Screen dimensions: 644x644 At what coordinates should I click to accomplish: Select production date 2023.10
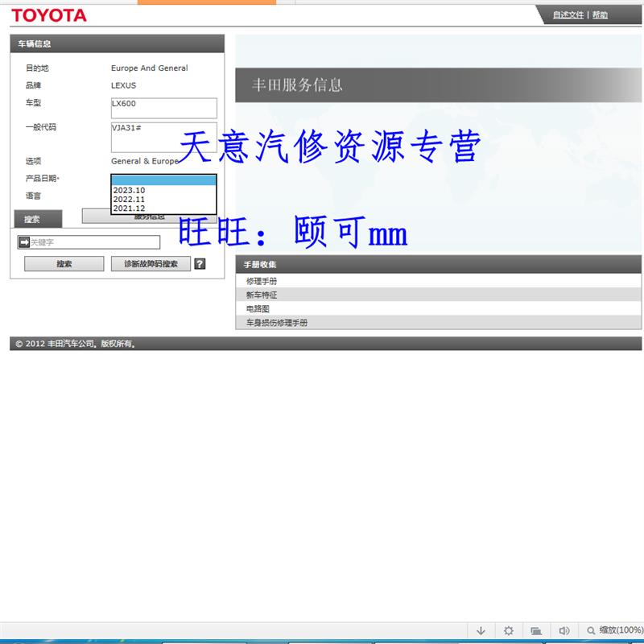(x=163, y=190)
